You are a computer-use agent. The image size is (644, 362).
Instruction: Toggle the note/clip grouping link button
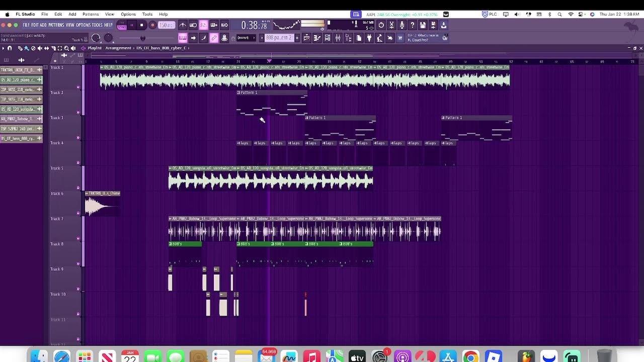pos(214,38)
